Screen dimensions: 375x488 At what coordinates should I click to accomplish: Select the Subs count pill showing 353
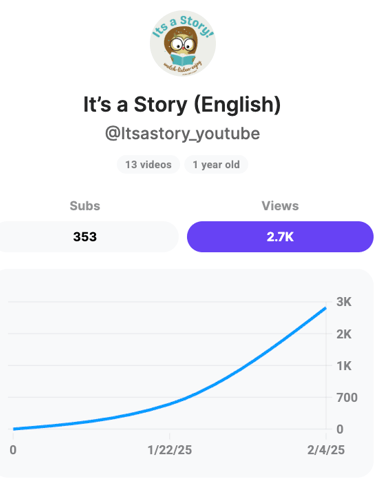(87, 237)
